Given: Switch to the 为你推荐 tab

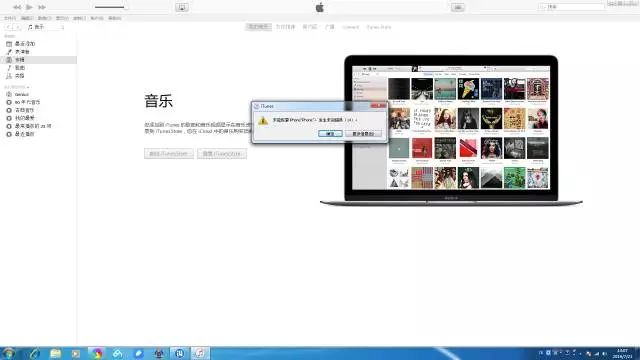Looking at the screenshot, I should tap(285, 27).
